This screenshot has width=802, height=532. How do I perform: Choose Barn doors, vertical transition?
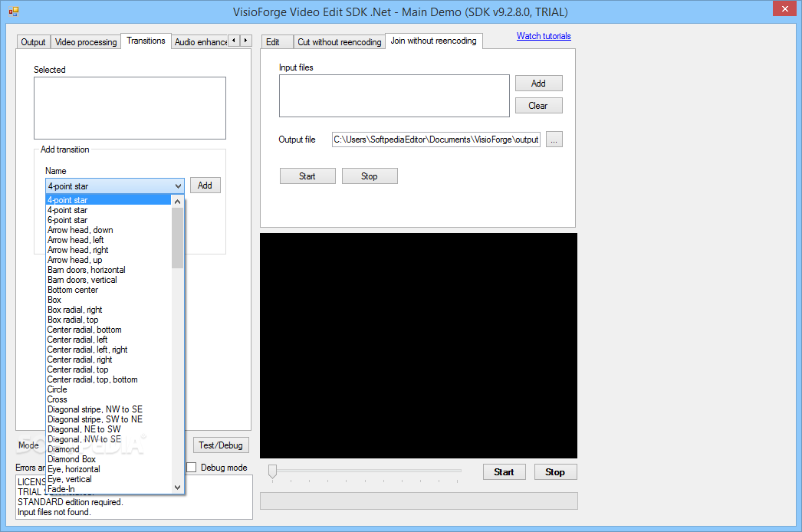click(108, 280)
